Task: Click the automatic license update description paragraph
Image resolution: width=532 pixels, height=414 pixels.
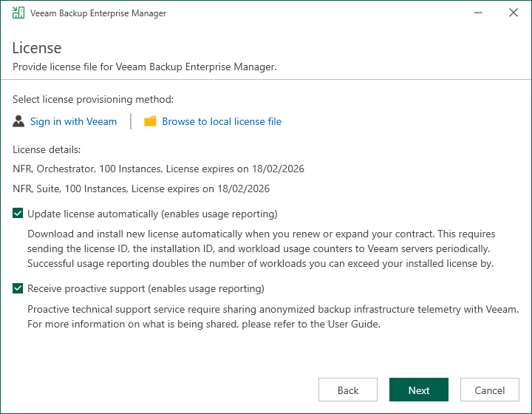Action: click(262, 248)
